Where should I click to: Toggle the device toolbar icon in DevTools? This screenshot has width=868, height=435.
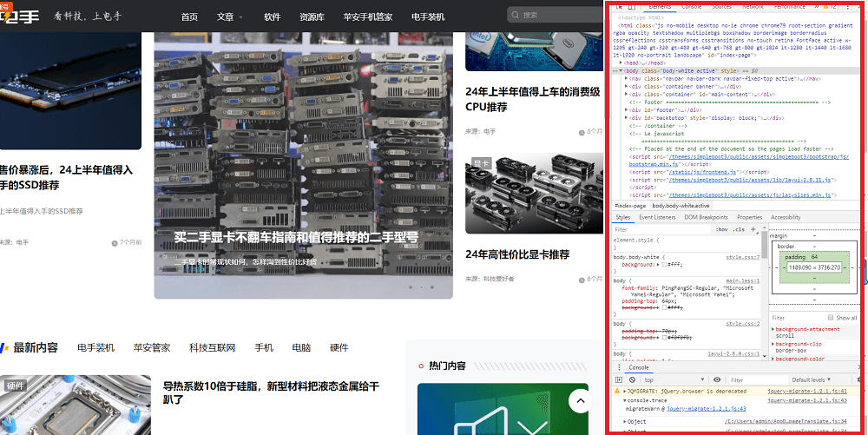(631, 6)
